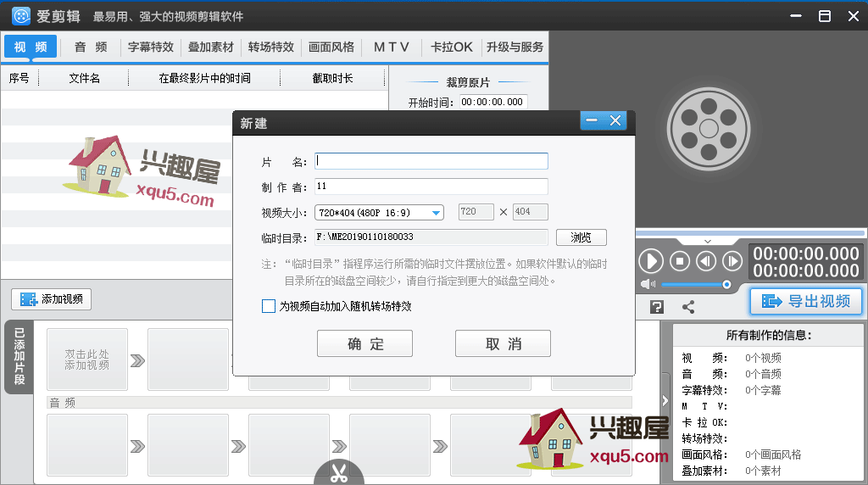Click the share icon
868x485 pixels.
click(688, 307)
